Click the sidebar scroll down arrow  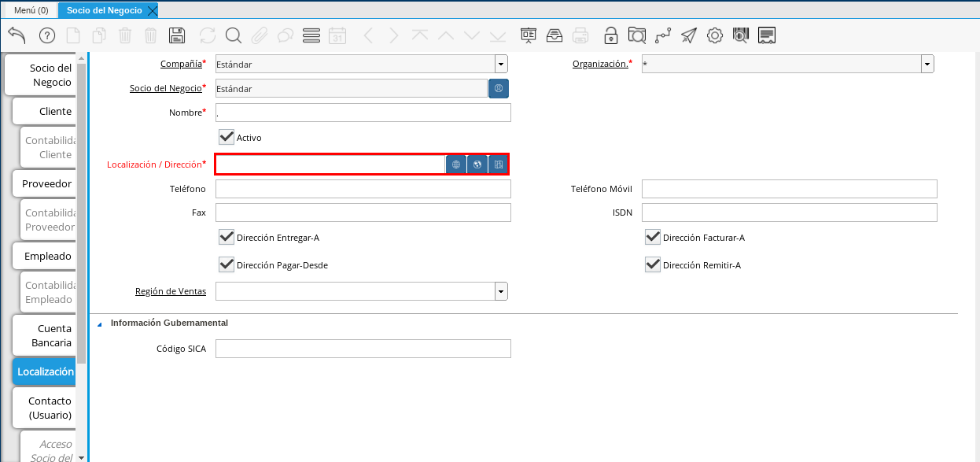[81, 456]
